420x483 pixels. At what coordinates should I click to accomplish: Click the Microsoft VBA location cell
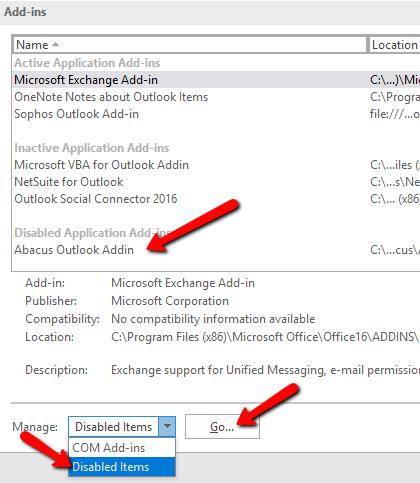point(395,165)
